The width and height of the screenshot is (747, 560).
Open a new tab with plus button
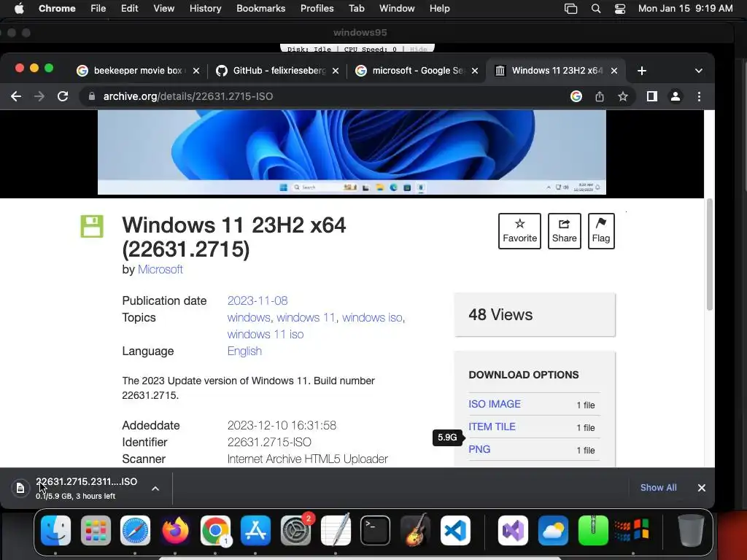[642, 71]
